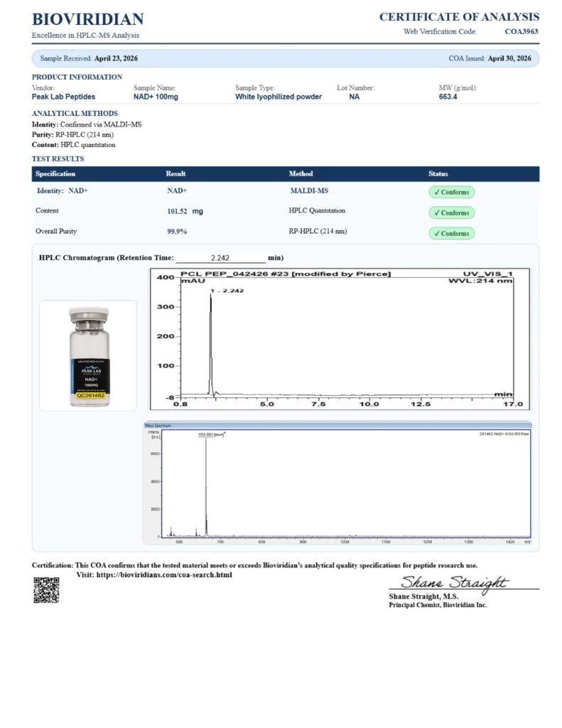Click the COA3963 web verification code
Screen dimensions: 562x728
[x=522, y=31]
